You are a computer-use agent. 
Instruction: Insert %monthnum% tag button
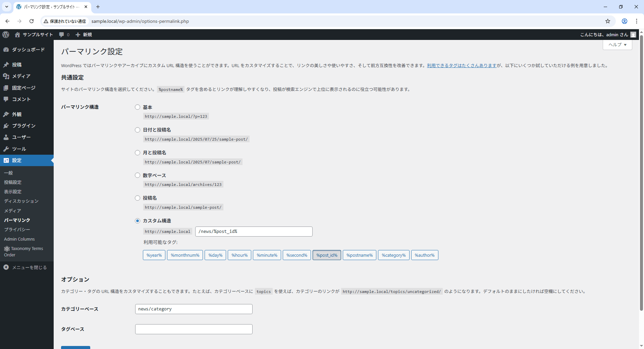pyautogui.click(x=185, y=255)
